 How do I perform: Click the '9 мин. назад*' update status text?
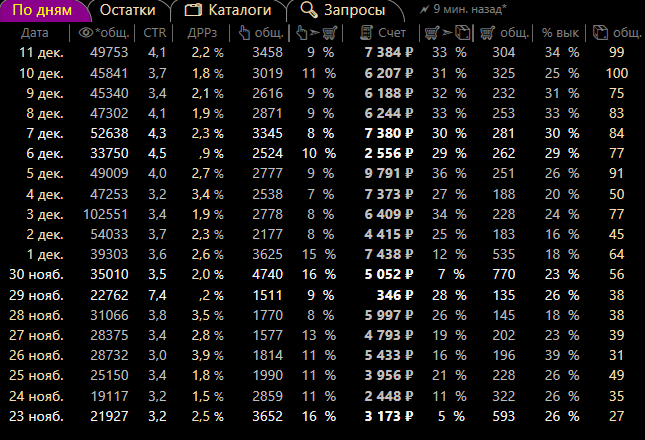[x=470, y=9]
